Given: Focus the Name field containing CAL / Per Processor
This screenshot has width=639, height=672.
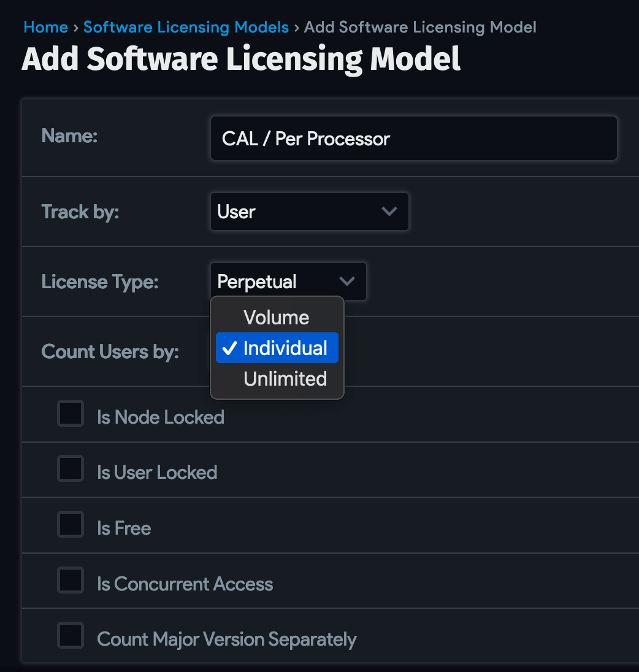Looking at the screenshot, I should pos(413,139).
